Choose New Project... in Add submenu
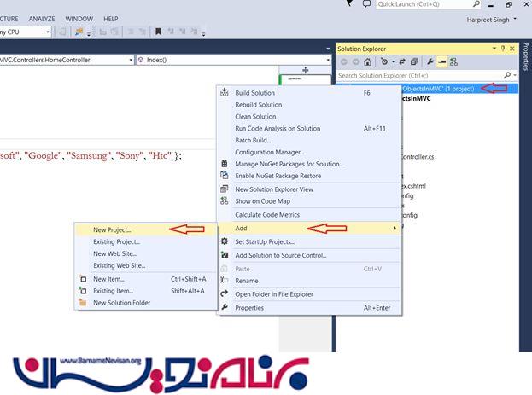 146,229
